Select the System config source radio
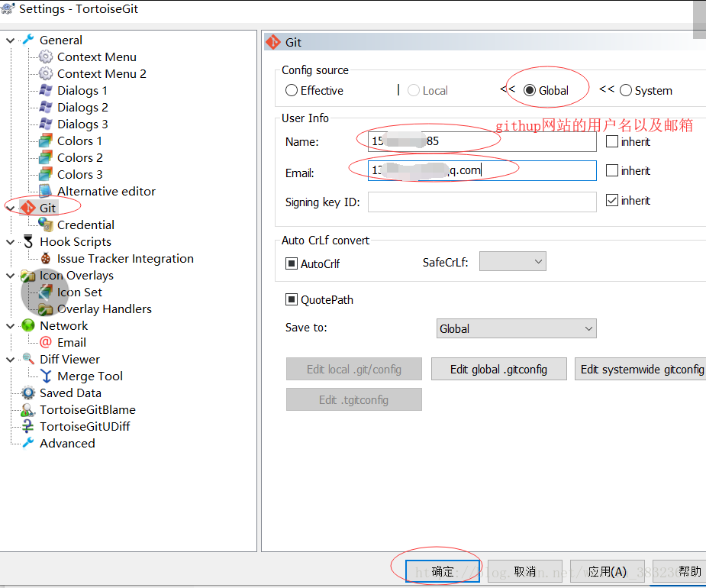This screenshot has width=706, height=588. point(626,91)
